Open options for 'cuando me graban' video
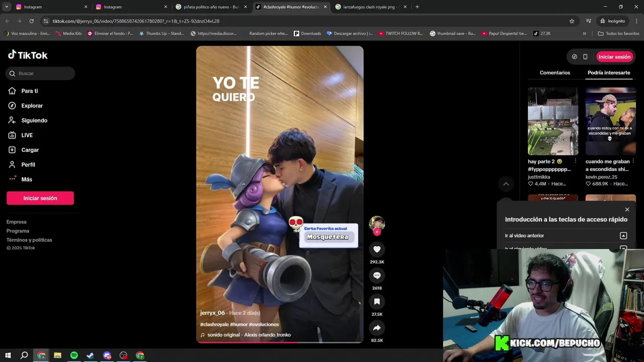The width and height of the screenshot is (644, 362). click(x=633, y=161)
